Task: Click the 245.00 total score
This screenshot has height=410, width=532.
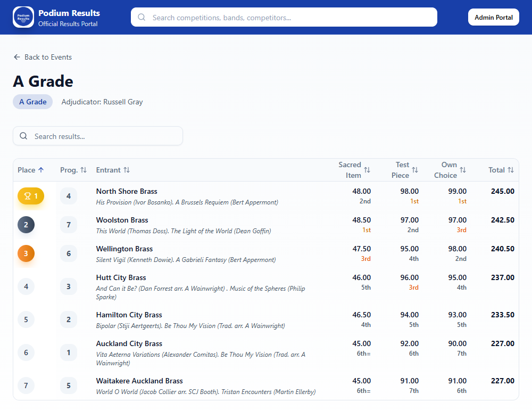Action: pos(503,191)
